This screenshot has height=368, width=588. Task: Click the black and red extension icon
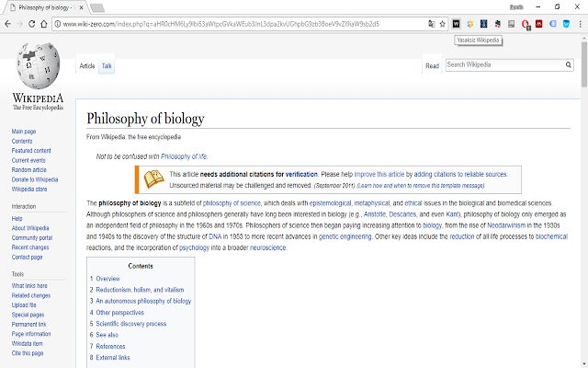pyautogui.click(x=498, y=24)
